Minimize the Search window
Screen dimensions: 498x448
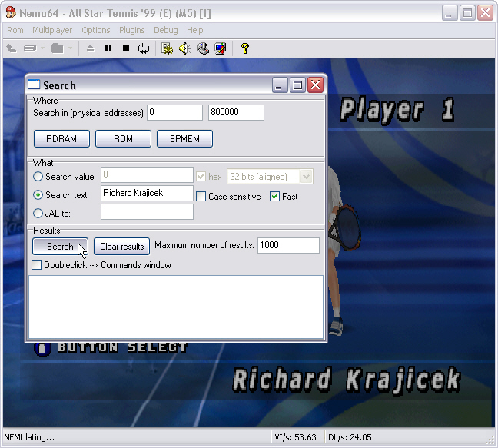pos(280,85)
